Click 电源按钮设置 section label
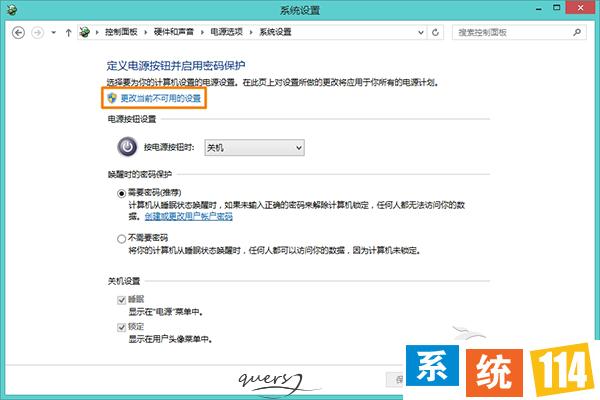Viewport: 600px width, 400px height. point(132,119)
